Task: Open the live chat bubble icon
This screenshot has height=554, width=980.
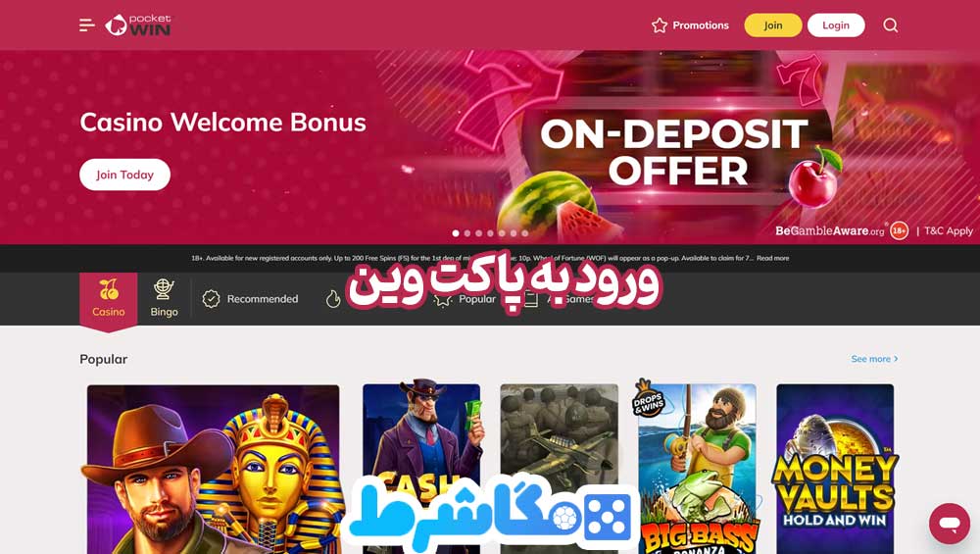Action: (950, 524)
